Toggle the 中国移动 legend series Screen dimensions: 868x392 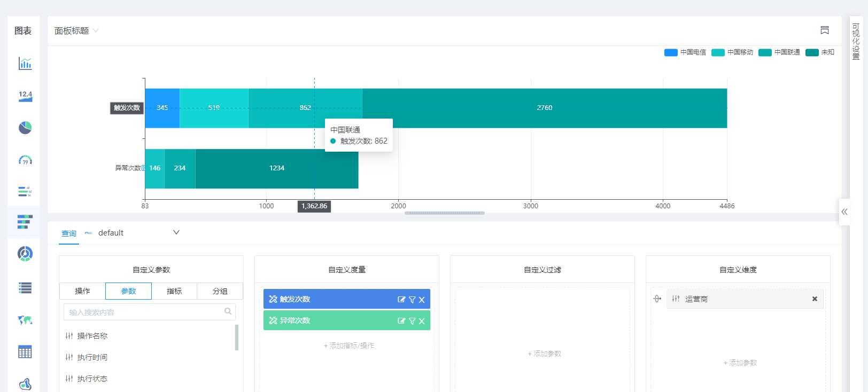point(732,52)
